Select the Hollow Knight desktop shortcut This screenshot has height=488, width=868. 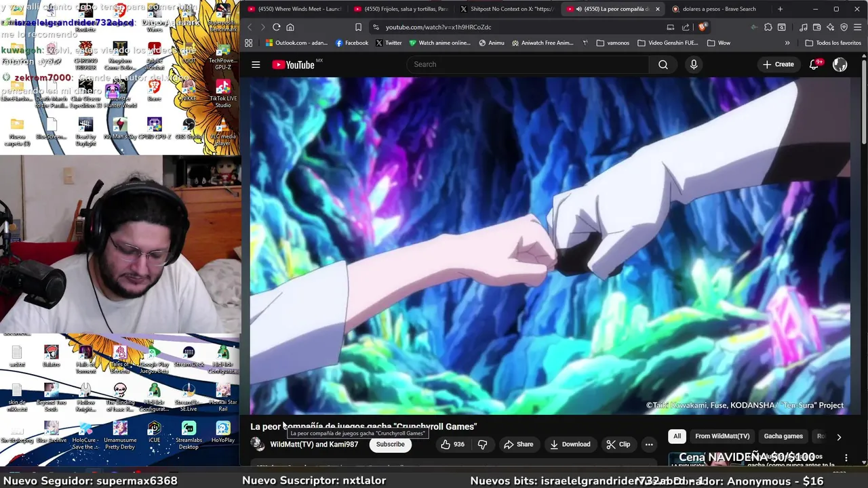(x=85, y=397)
